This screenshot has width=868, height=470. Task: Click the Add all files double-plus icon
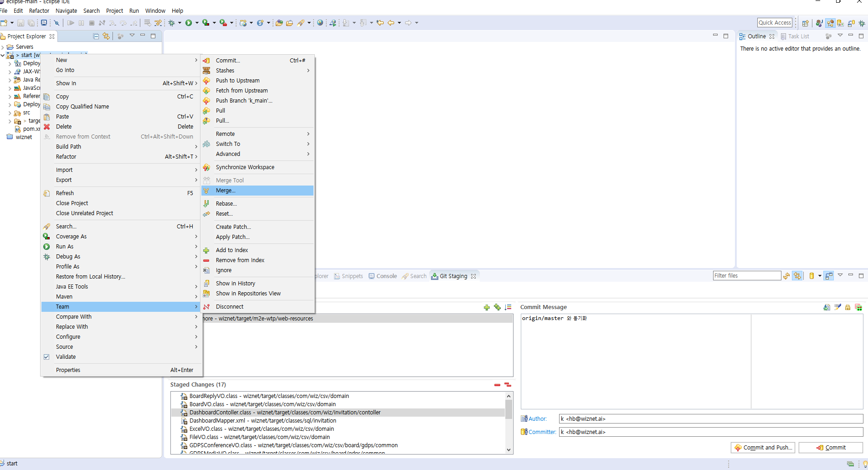pos(497,307)
